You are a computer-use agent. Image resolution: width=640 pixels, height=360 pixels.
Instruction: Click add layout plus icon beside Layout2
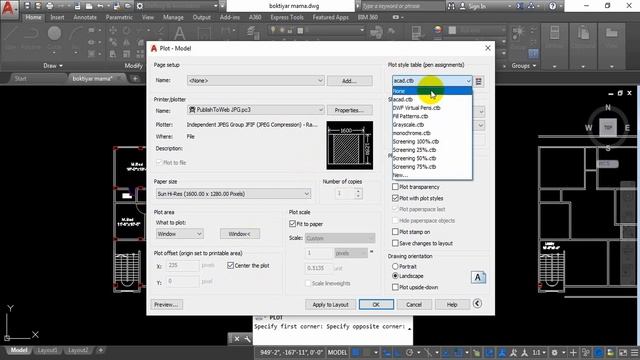tap(100, 350)
